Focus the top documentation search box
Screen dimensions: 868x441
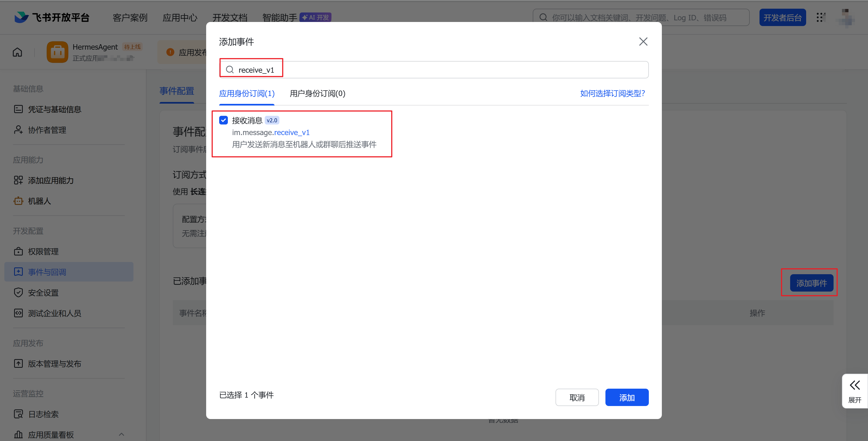(x=641, y=18)
